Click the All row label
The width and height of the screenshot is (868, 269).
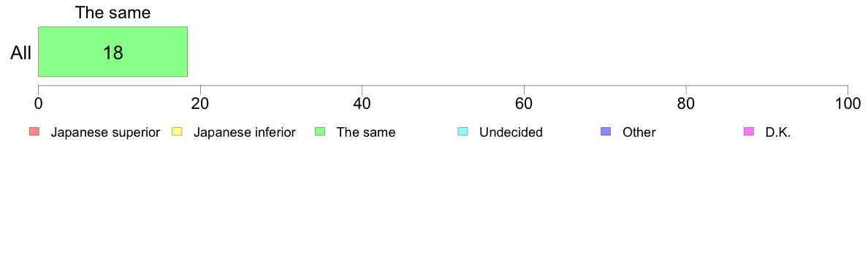click(21, 53)
